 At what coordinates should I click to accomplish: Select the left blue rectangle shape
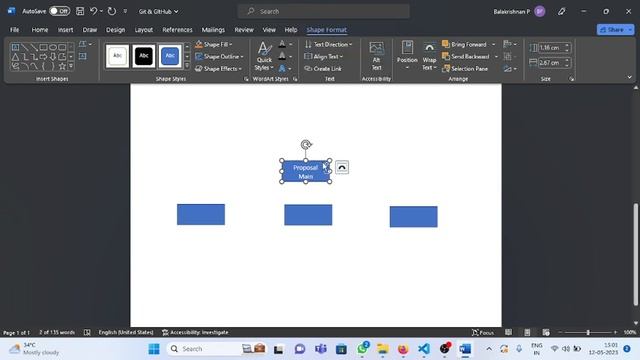tap(201, 214)
